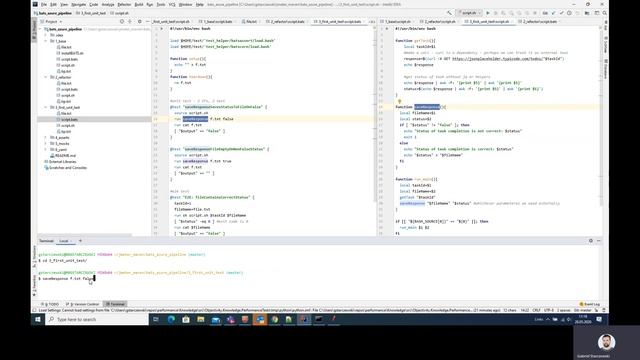Viewport: 640px width, 360px height.
Task: Select highlighted script.bats under 3_first_unit_test
Action: point(69,120)
